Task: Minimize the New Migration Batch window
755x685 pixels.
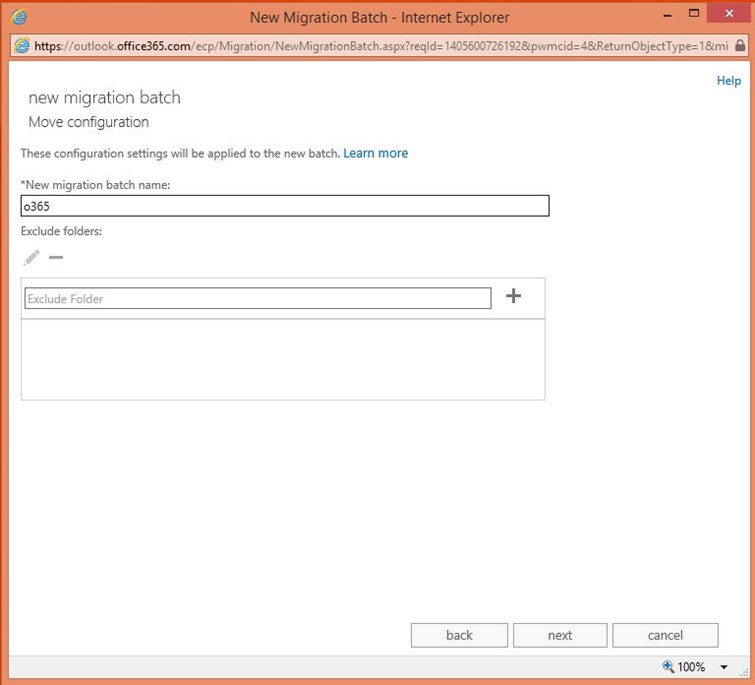Action: pyautogui.click(x=667, y=16)
